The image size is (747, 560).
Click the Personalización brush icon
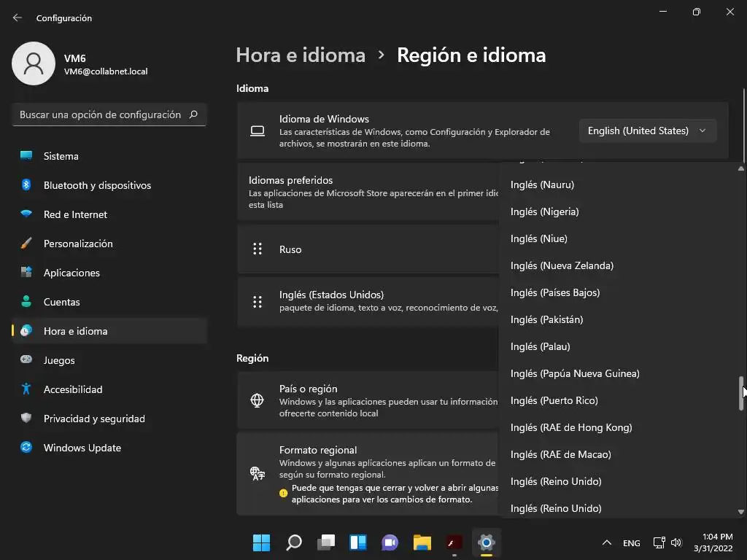(x=26, y=244)
